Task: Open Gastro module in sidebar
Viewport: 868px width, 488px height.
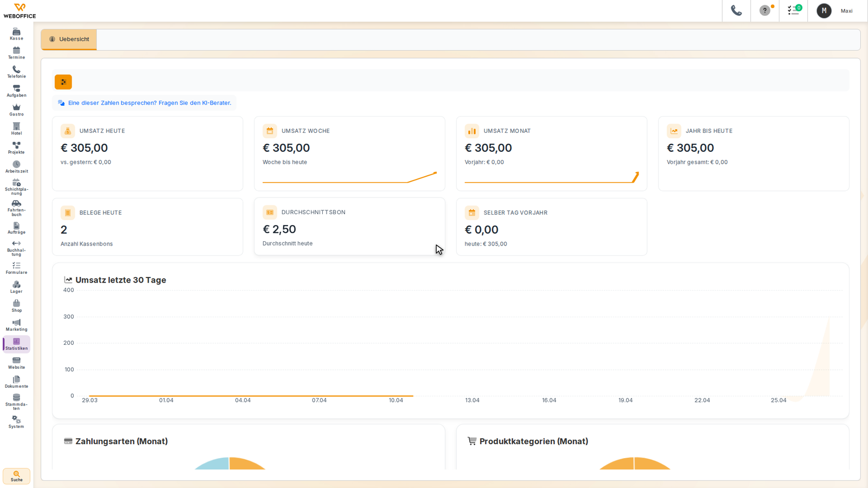Action: 16,110
